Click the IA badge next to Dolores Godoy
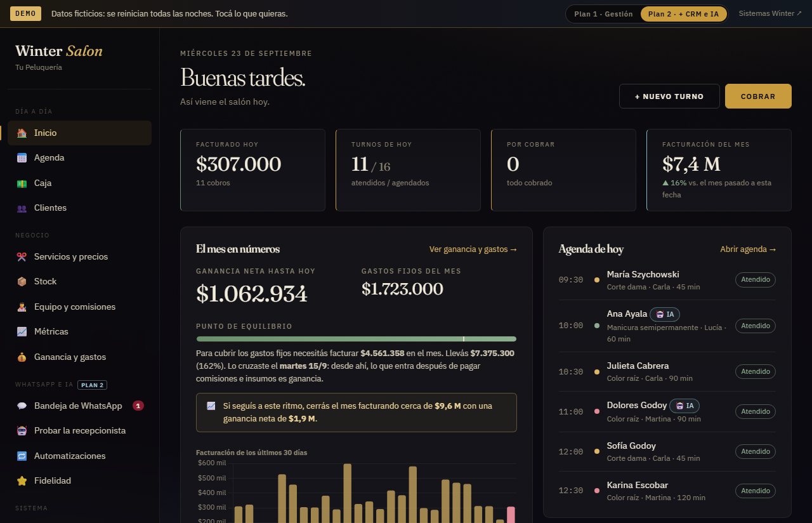 tap(686, 406)
